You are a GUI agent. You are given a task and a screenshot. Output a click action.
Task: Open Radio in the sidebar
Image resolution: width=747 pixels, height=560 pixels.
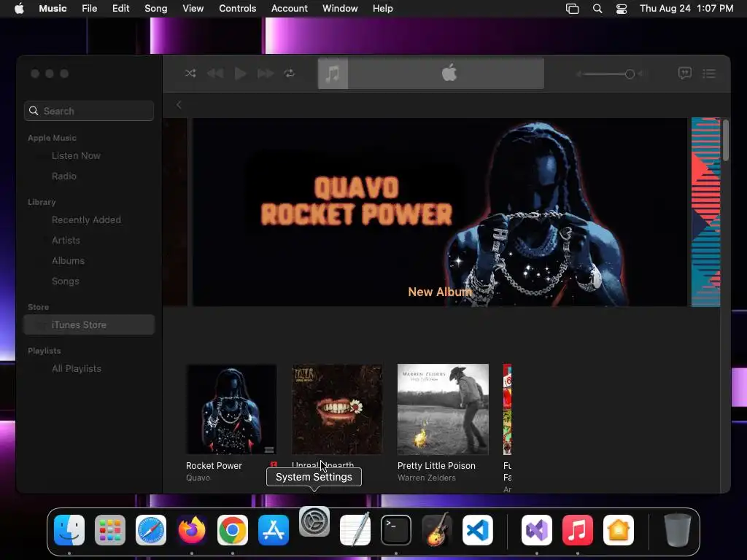(64, 176)
